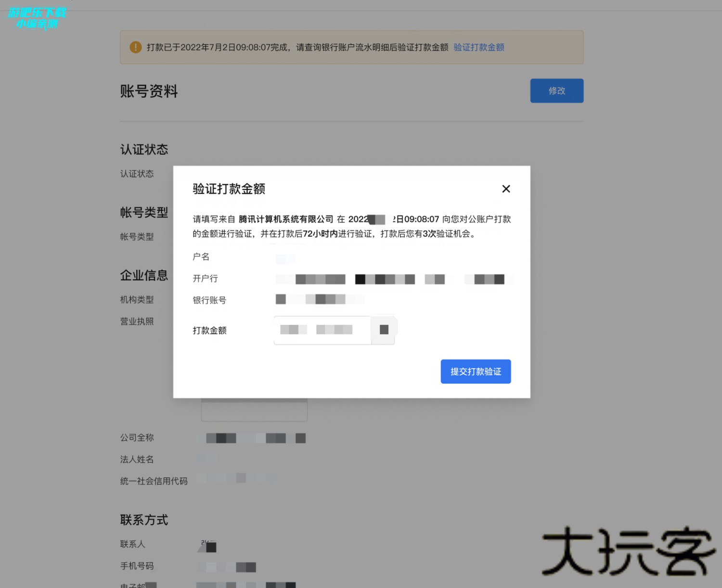Image resolution: width=722 pixels, height=588 pixels.
Task: Click the 游吧乐下载 watermark logo
Action: pos(37,18)
